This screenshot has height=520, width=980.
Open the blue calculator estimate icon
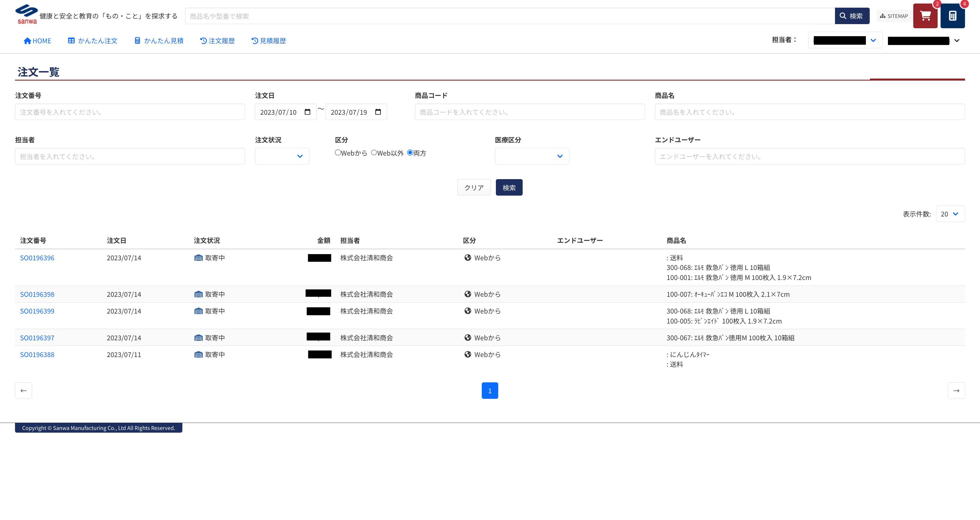pyautogui.click(x=952, y=16)
